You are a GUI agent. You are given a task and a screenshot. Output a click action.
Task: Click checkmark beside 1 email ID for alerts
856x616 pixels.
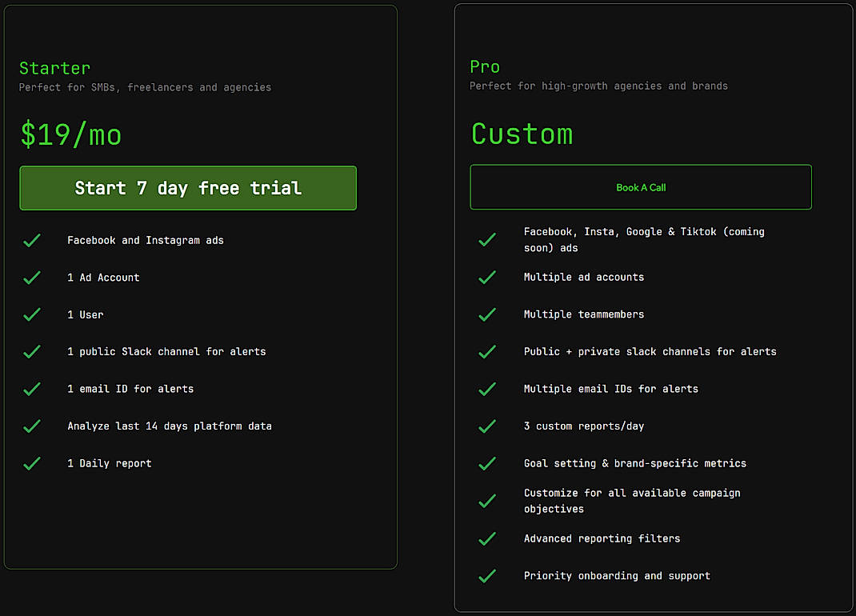tap(32, 389)
